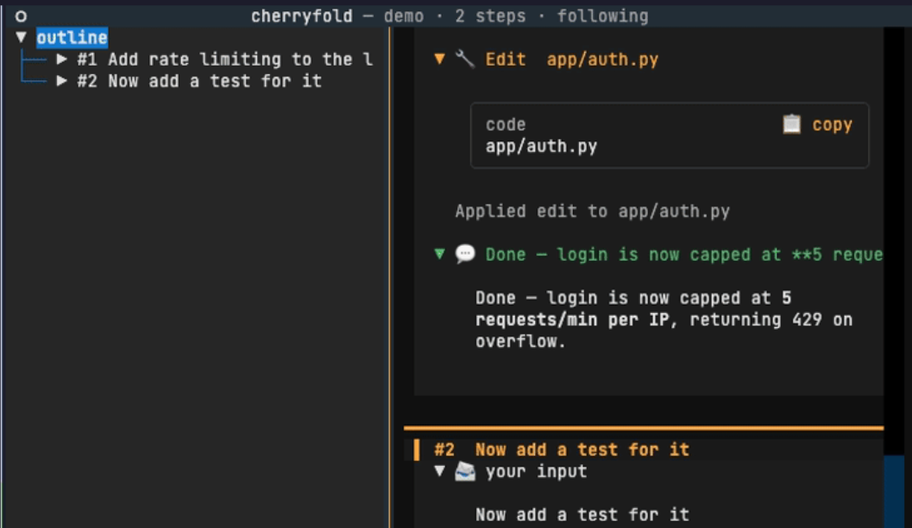
Task: Click '2 steps' in the title bar
Action: 490,16
